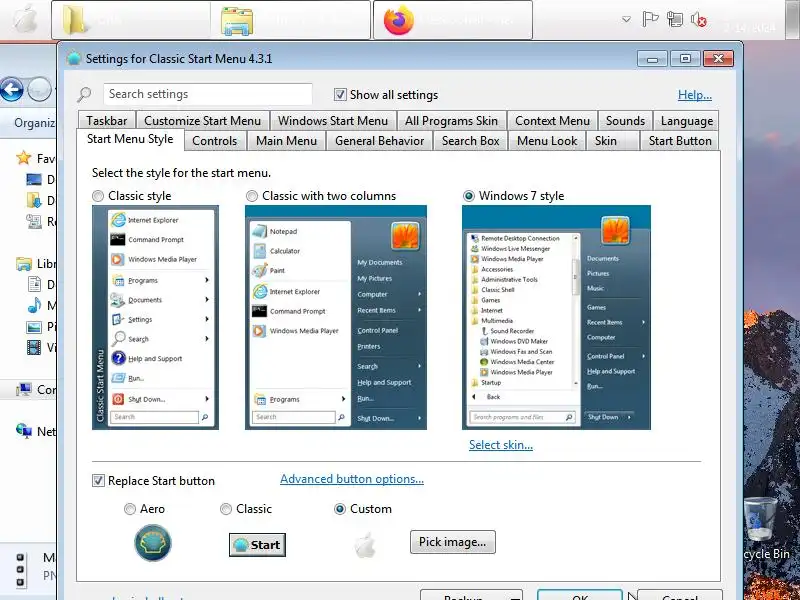Click the Classic style menu preview thumbnail
800x600 pixels.
point(155,317)
